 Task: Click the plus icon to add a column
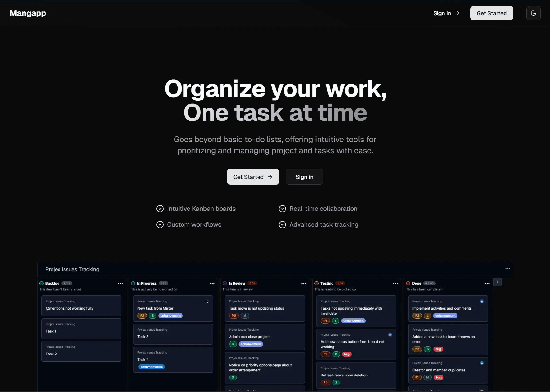pos(498,282)
